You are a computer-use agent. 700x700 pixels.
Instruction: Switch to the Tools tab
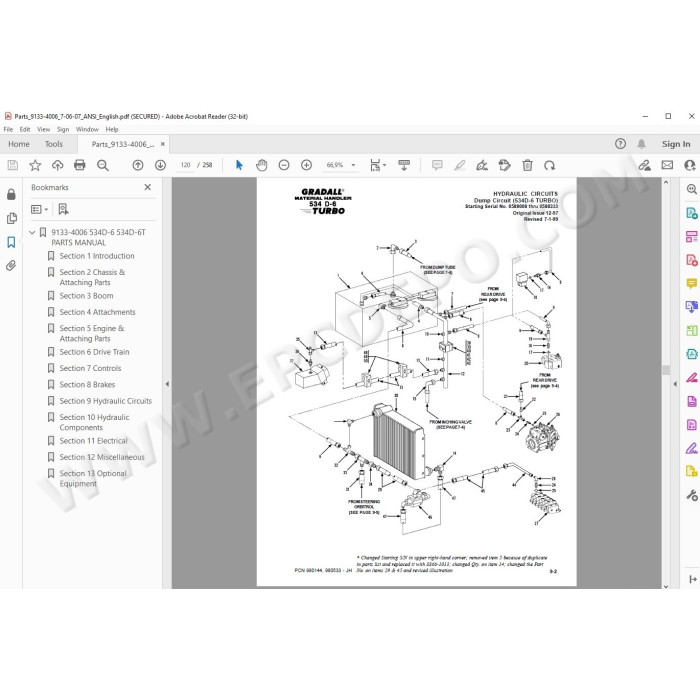pyautogui.click(x=54, y=144)
